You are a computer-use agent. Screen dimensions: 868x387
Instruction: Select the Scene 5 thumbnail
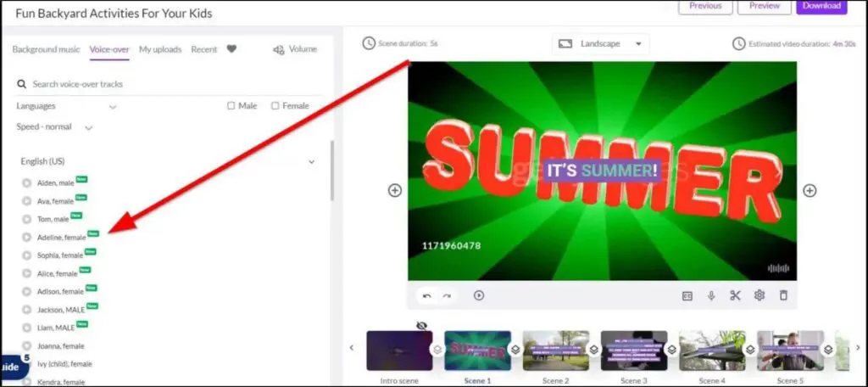(791, 351)
